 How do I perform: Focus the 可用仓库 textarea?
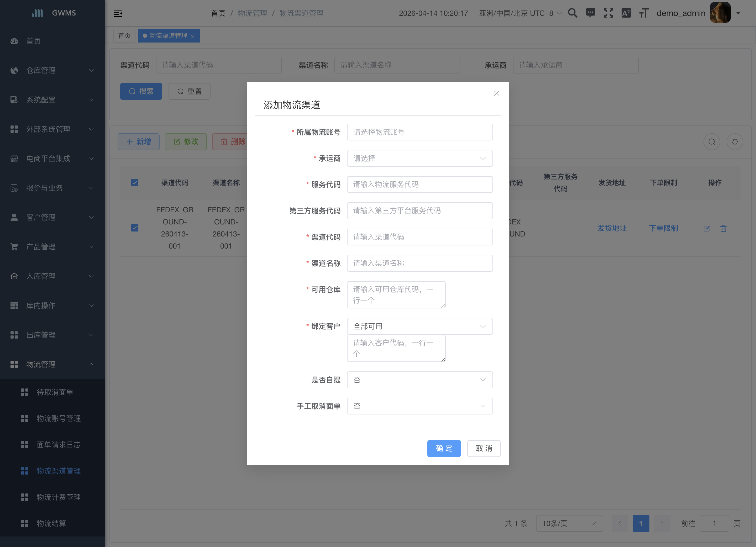396,295
